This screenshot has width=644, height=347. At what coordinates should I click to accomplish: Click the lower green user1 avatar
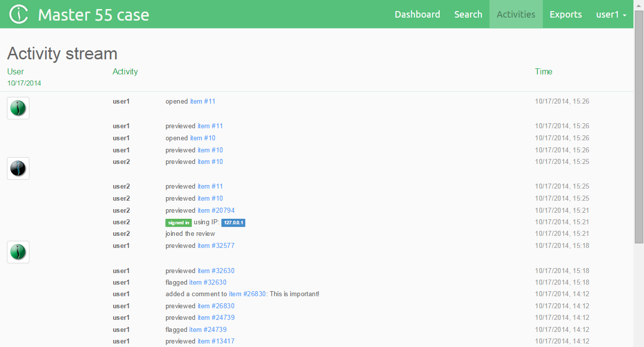click(18, 252)
